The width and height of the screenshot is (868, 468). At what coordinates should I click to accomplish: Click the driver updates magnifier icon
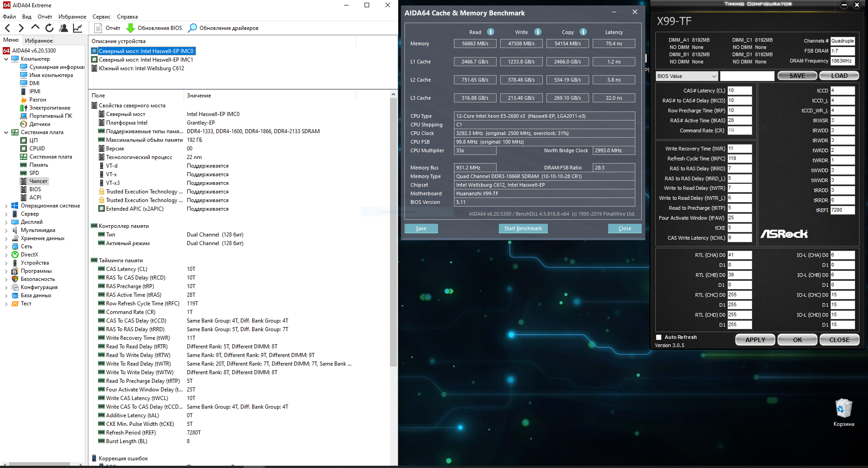pyautogui.click(x=193, y=28)
